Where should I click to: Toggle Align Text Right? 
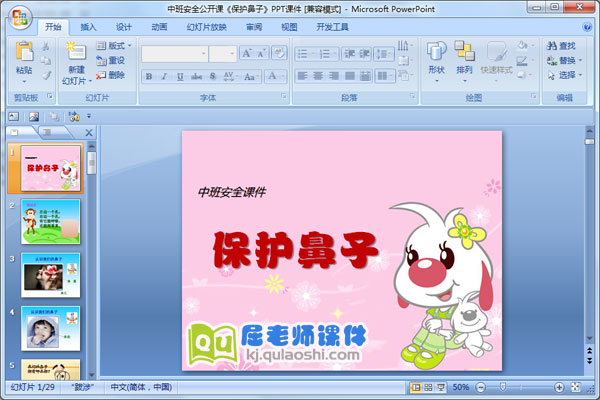click(x=334, y=76)
